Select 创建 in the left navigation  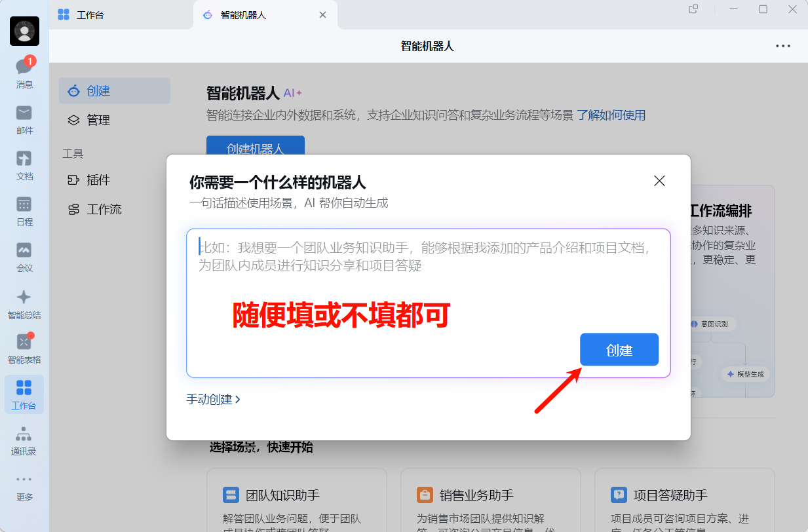coord(115,90)
